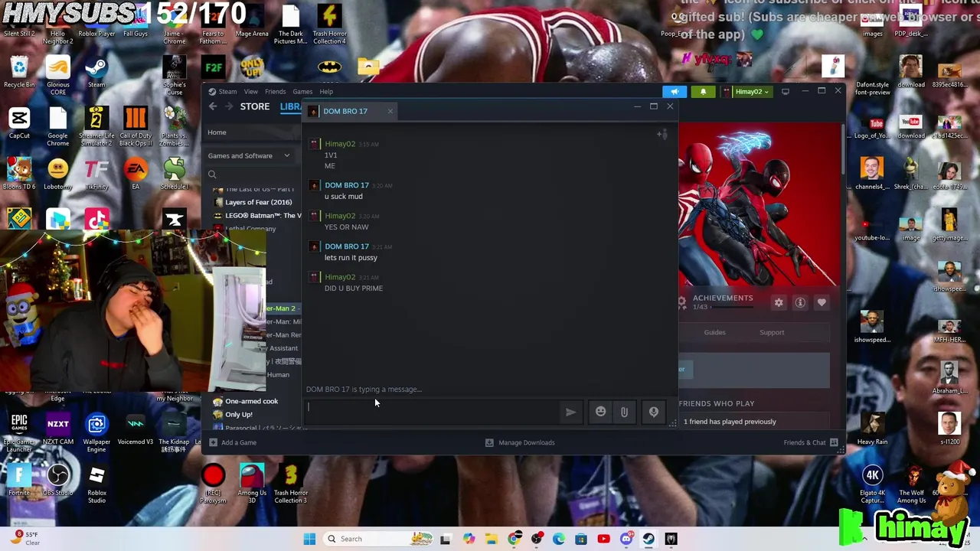980x551 pixels.
Task: Open the Among Us 3D desktop icon
Action: (x=252, y=484)
